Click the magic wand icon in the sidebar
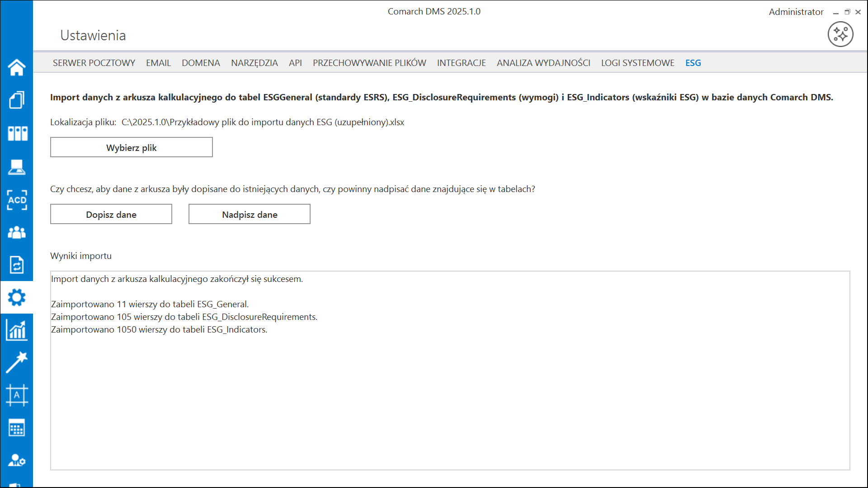This screenshot has width=868, height=488. click(17, 362)
